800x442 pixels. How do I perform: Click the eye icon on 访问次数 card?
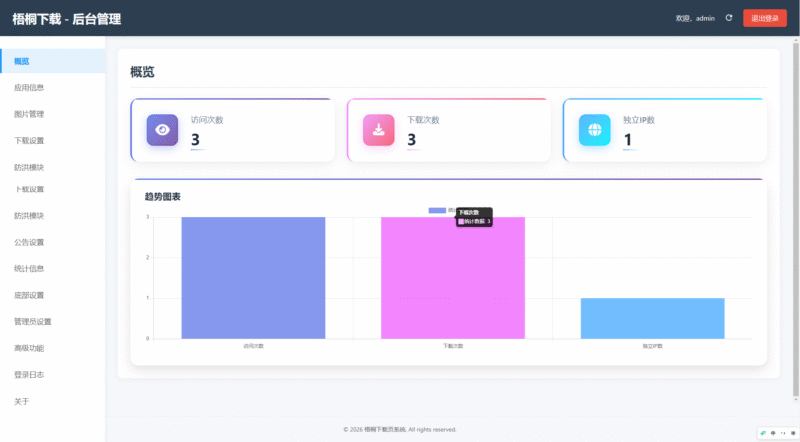(x=162, y=130)
